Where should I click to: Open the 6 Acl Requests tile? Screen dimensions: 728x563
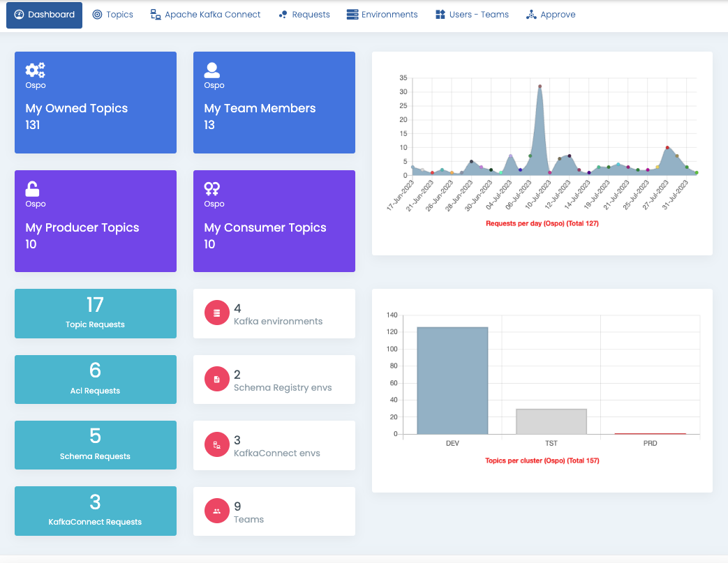point(96,379)
